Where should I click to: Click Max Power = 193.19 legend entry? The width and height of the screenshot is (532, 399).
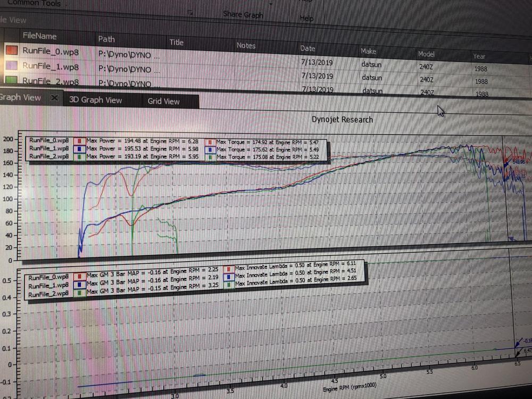pos(142,157)
